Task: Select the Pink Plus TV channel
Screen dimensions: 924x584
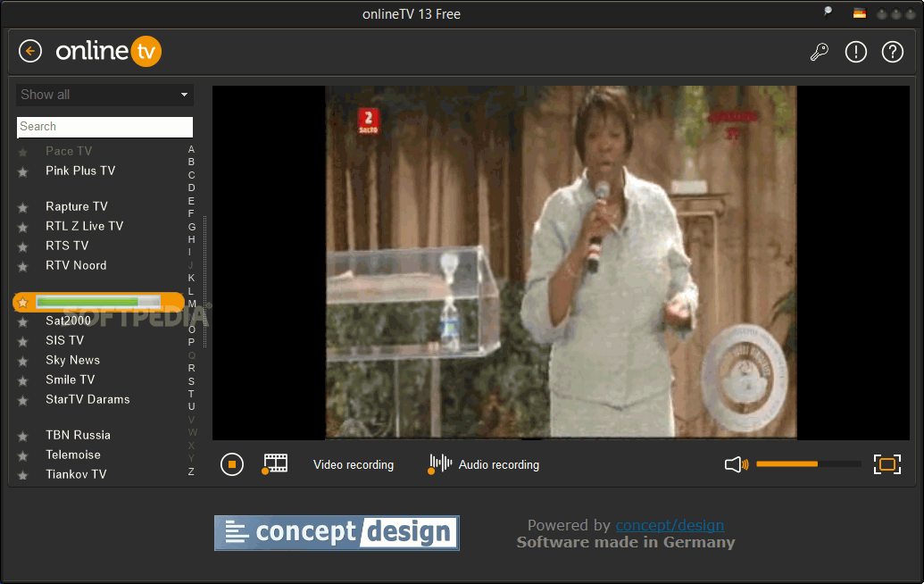Action: (80, 171)
